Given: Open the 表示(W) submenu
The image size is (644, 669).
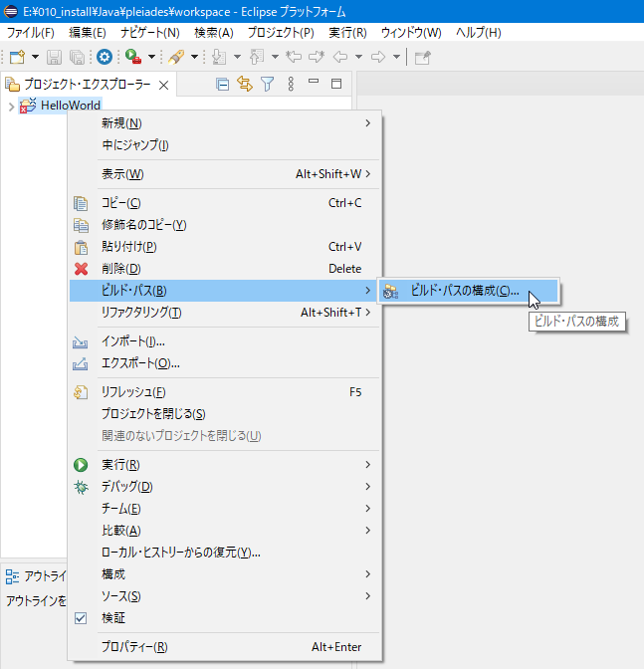Looking at the screenshot, I should pyautogui.click(x=225, y=174).
